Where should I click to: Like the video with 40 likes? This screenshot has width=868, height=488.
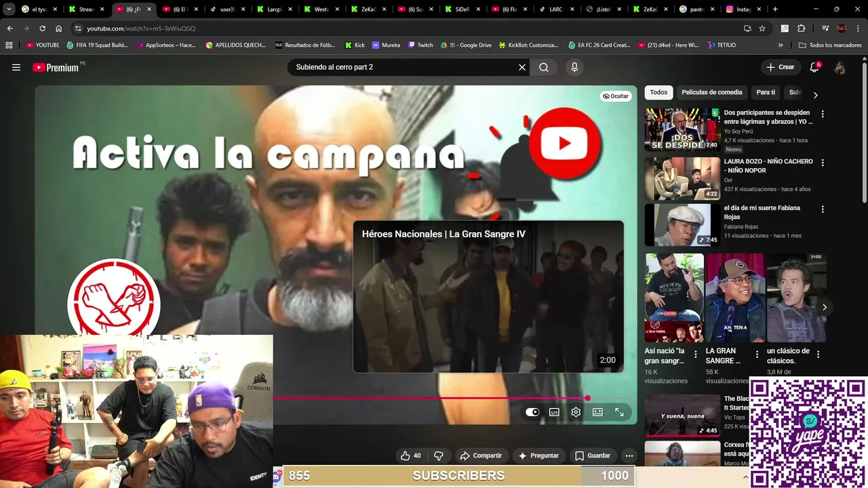411,455
